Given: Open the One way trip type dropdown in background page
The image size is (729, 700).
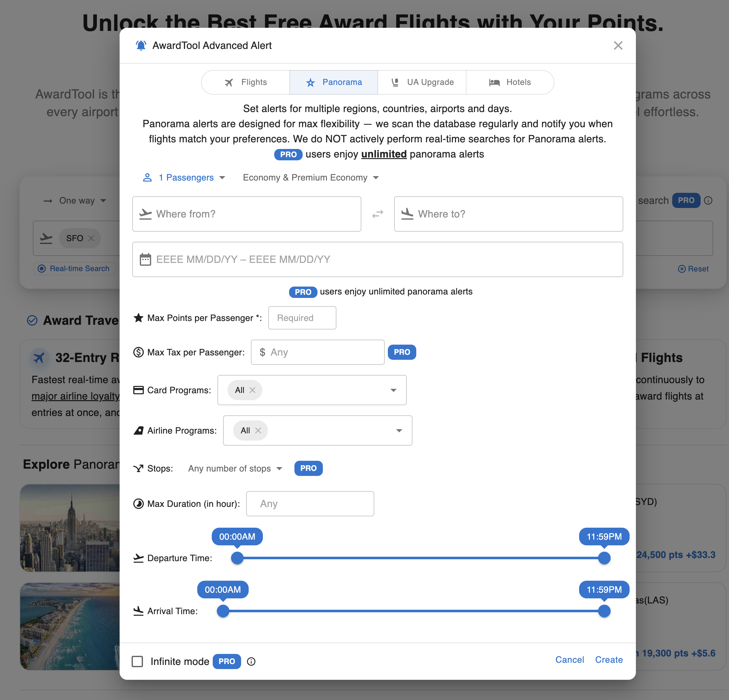Looking at the screenshot, I should point(75,200).
